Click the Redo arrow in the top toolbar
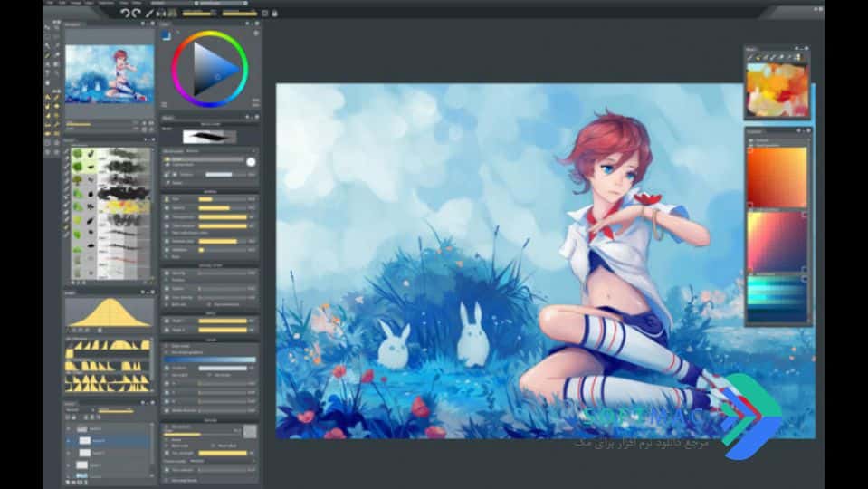The image size is (868, 489). 136,13
